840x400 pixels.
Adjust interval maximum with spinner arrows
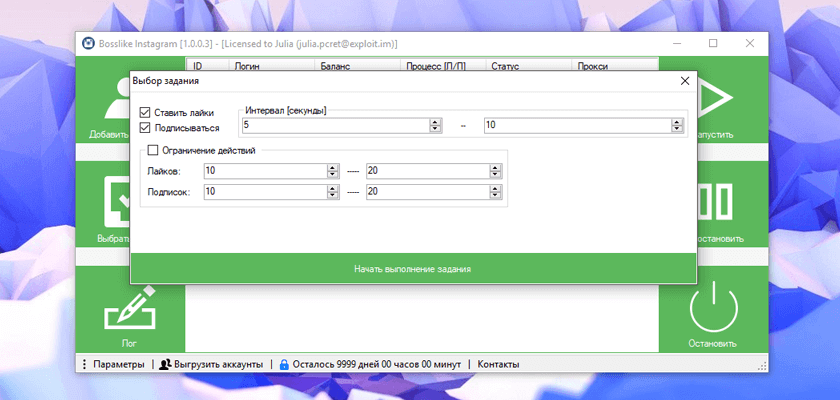pyautogui.click(x=677, y=125)
